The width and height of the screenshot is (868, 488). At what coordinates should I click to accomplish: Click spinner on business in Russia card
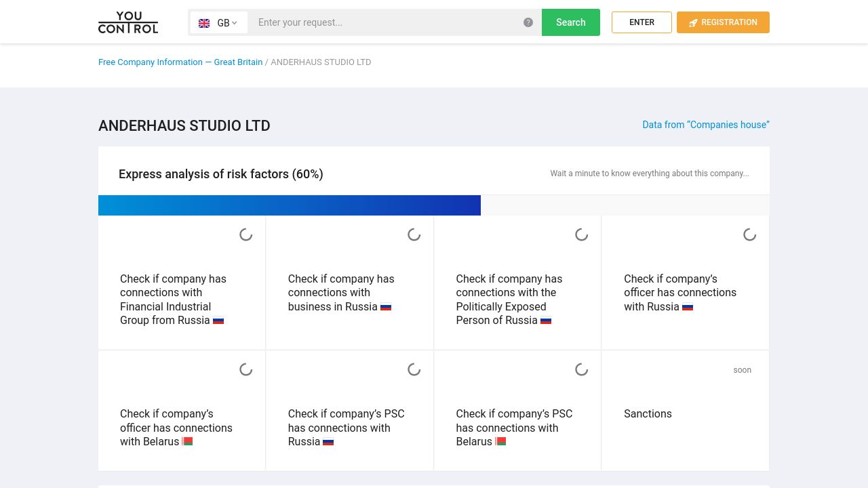tap(414, 235)
